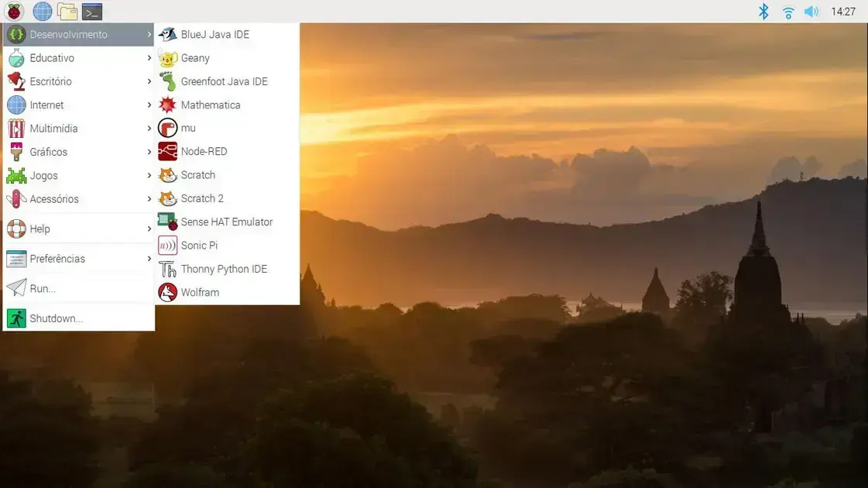This screenshot has width=868, height=488.
Task: Launch the Scratch 2 cat icon
Action: pos(167,198)
